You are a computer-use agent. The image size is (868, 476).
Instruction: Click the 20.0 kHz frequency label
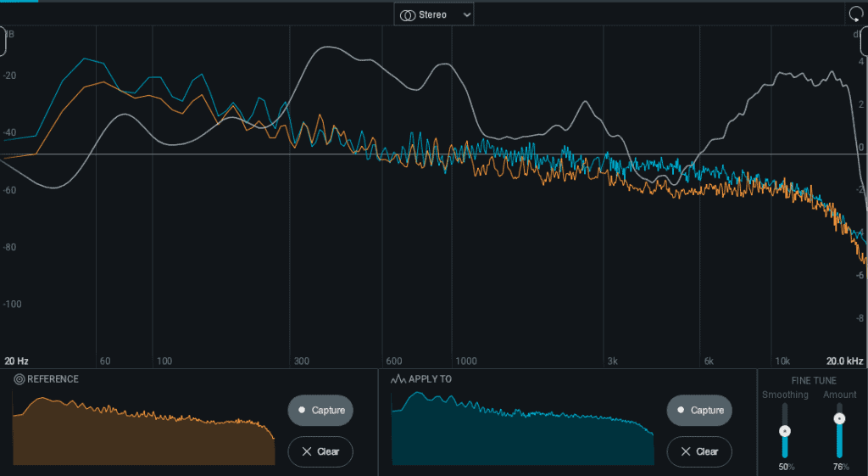[844, 361]
